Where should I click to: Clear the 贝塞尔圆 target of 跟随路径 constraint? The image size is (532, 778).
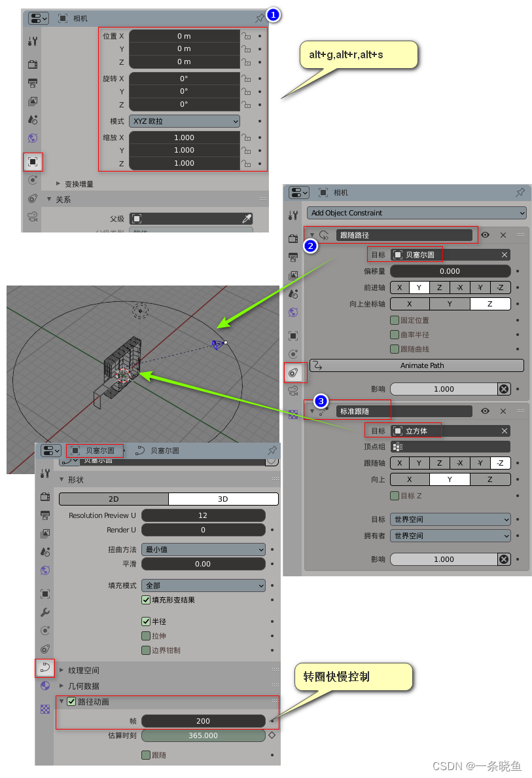coord(505,255)
